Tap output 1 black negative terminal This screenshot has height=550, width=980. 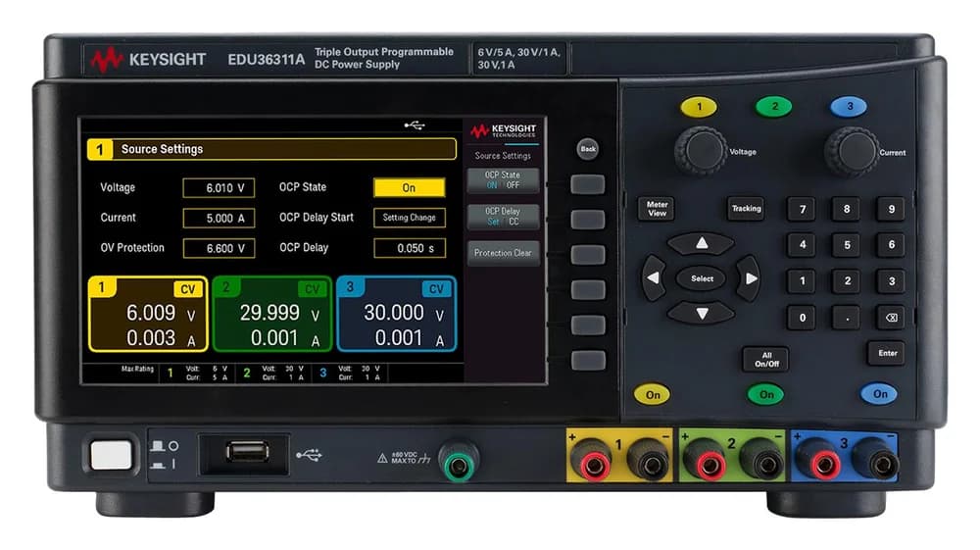pyautogui.click(x=649, y=463)
